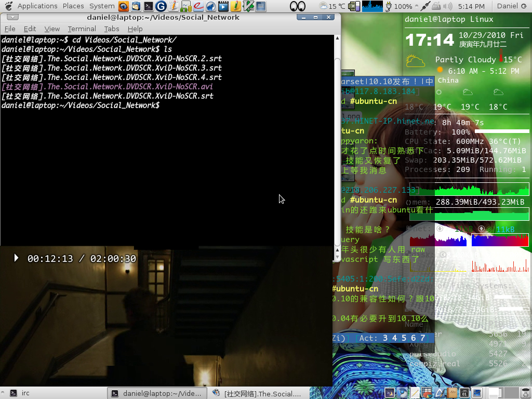Click the gray window launcher after Vim
This screenshot has height=399, width=532.
[261, 6]
